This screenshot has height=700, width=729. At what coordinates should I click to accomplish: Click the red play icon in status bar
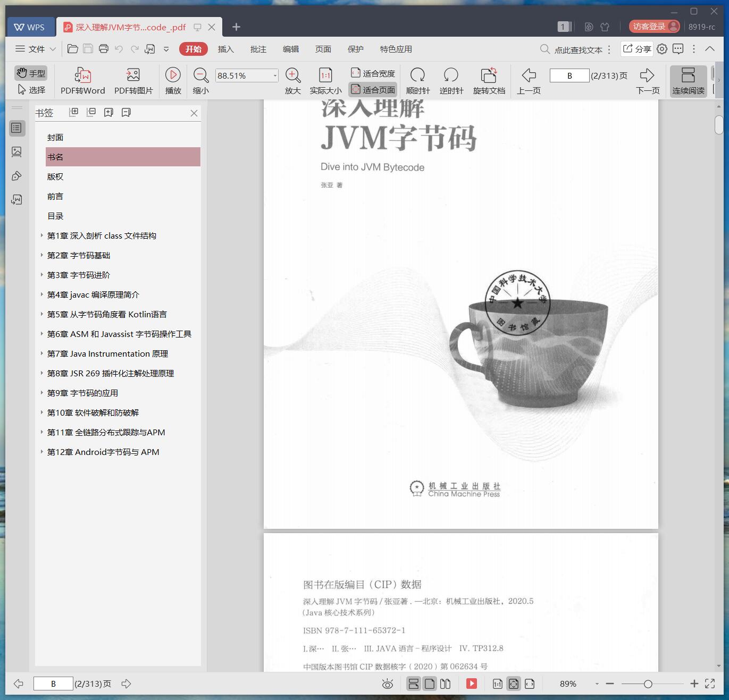point(472,684)
